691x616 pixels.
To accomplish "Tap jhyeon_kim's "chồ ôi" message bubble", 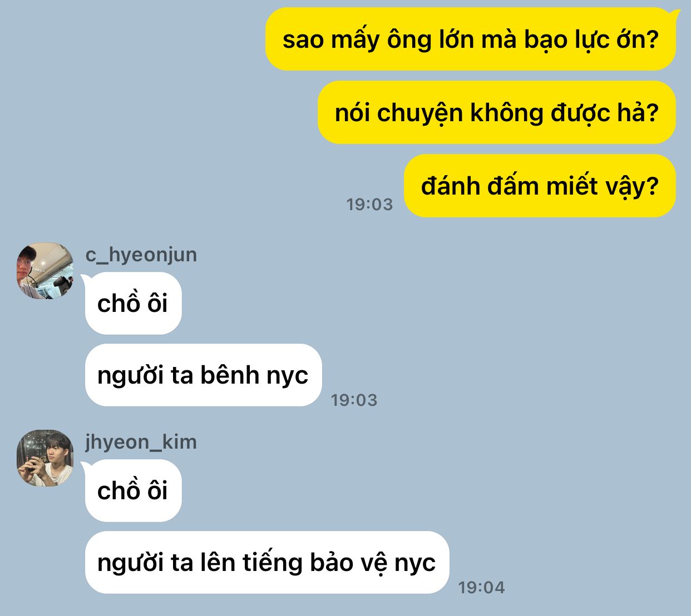I will (x=133, y=490).
